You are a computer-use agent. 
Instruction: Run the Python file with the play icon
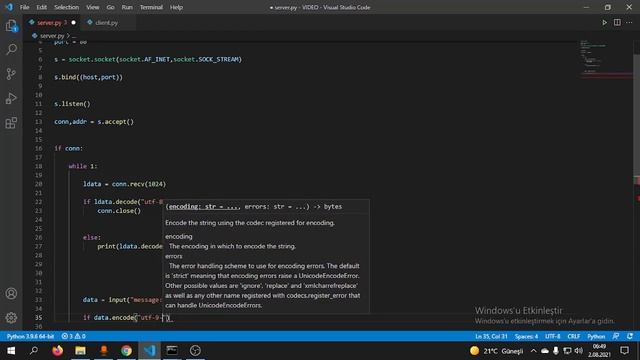tap(604, 22)
